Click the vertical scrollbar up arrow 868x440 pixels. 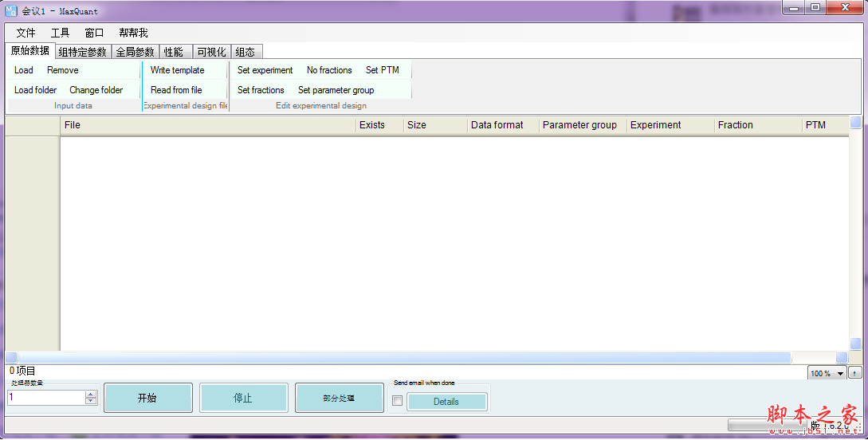coord(855,122)
